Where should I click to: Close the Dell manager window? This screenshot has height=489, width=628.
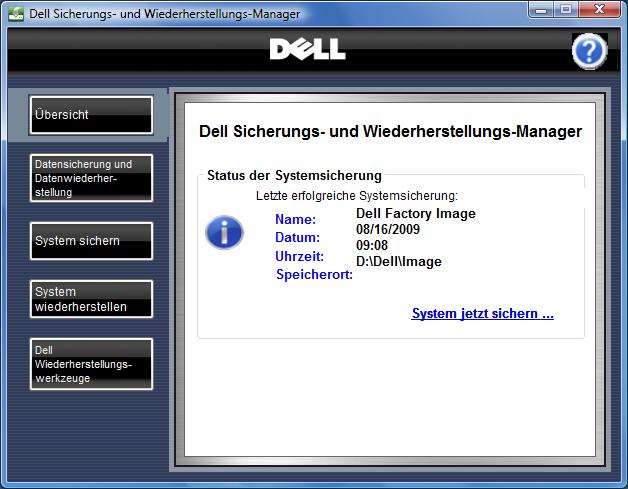point(600,9)
